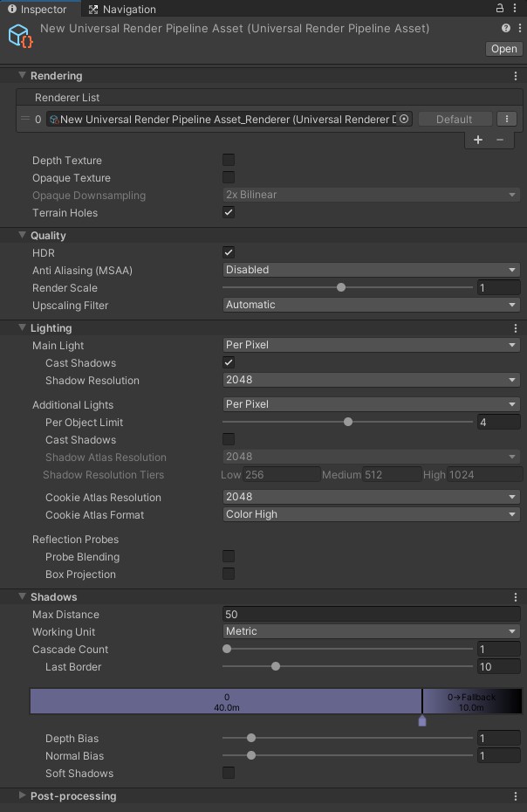Lock the Inspector with the padlock icon
527x812 pixels.
coord(500,8)
